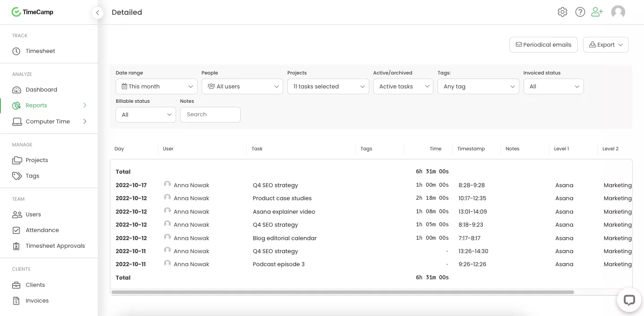Open the live chat widget
This screenshot has width=644, height=316.
click(x=629, y=300)
